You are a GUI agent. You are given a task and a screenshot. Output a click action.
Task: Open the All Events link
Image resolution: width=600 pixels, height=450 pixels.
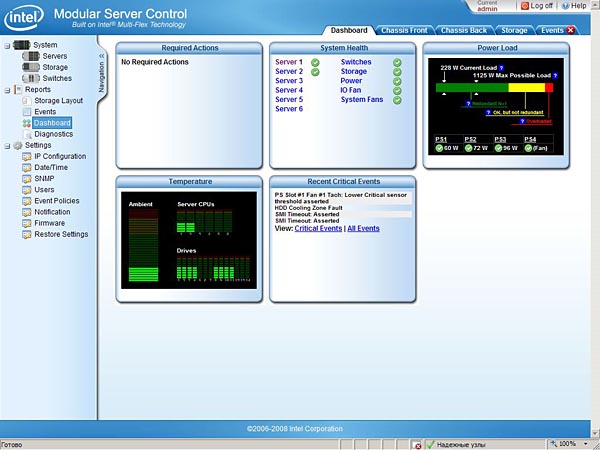tap(363, 229)
